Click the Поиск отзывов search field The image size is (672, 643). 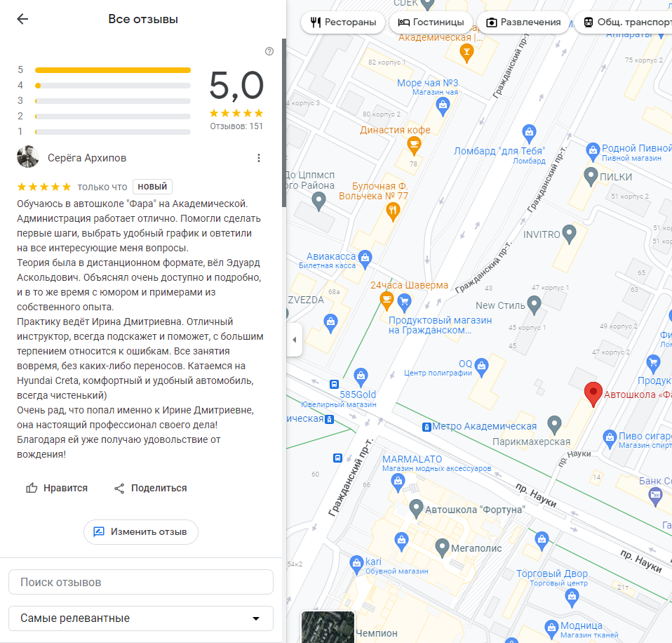coord(141,582)
